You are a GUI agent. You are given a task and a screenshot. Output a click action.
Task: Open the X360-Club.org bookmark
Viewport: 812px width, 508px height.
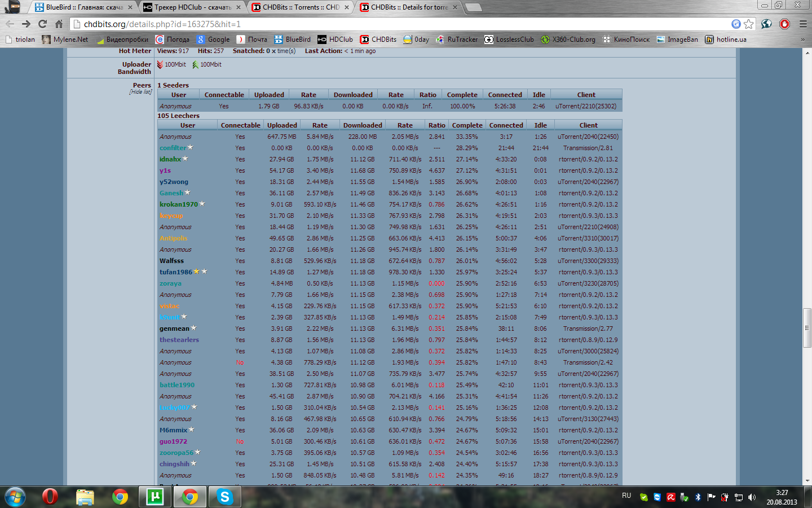tap(568, 40)
